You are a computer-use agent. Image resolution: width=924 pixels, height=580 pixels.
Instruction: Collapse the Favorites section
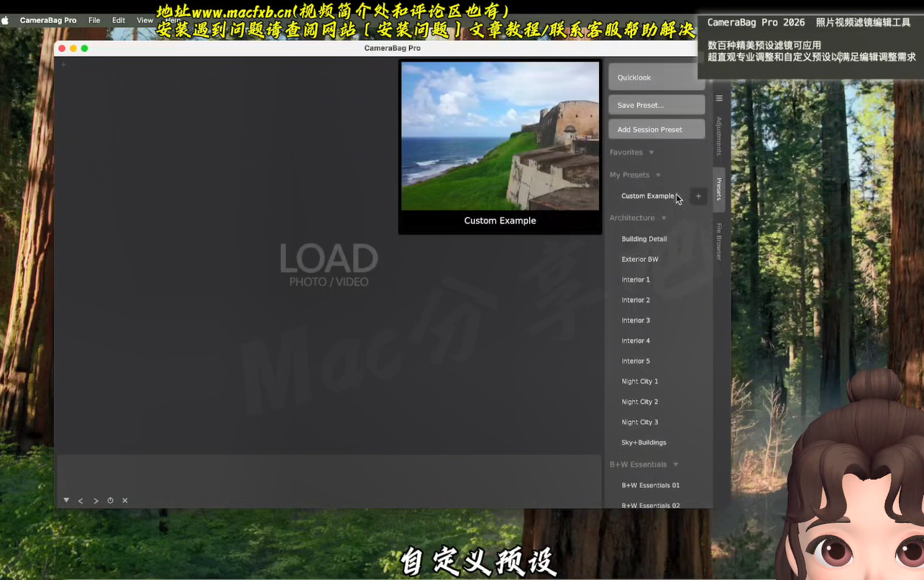[x=651, y=153]
